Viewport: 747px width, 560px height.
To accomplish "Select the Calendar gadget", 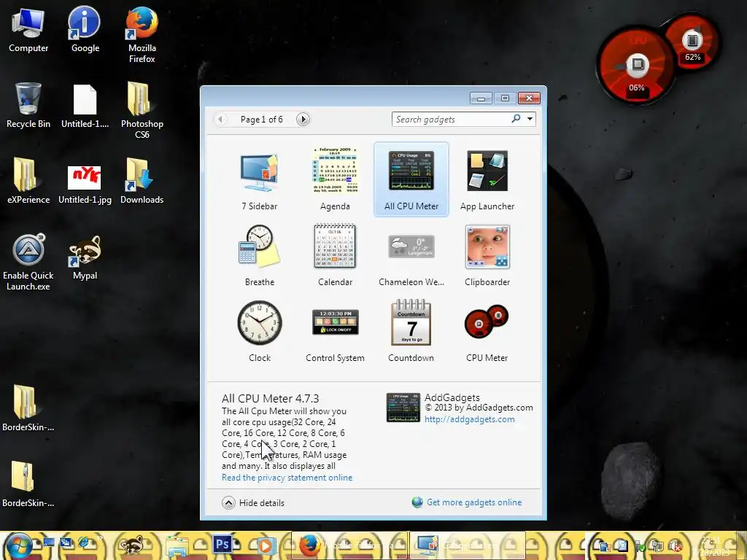I will 335,255.
